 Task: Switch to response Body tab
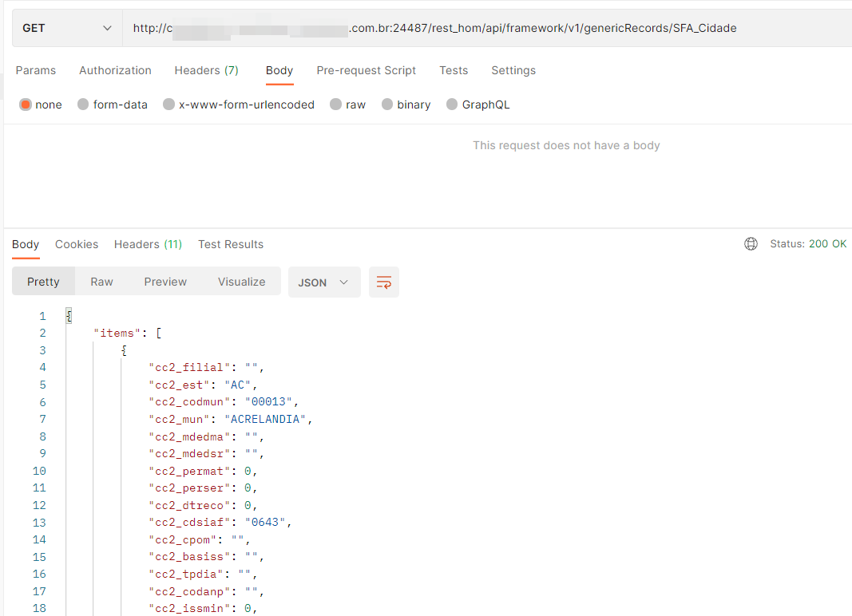pos(26,244)
